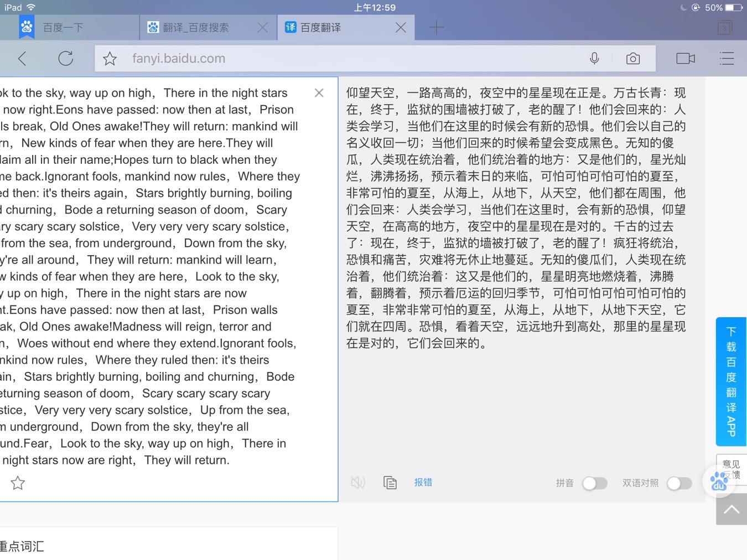Screen dimensions: 747x560
Task: Open the browser menu list icon
Action: point(726,58)
